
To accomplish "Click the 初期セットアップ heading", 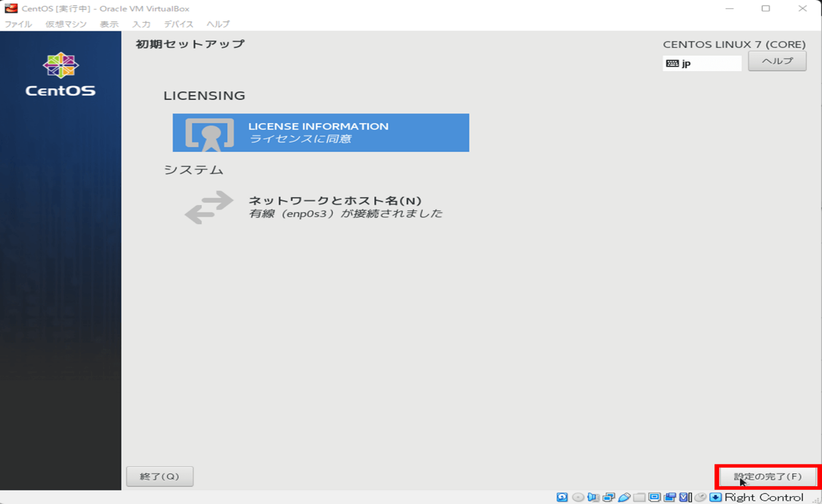I will point(190,44).
